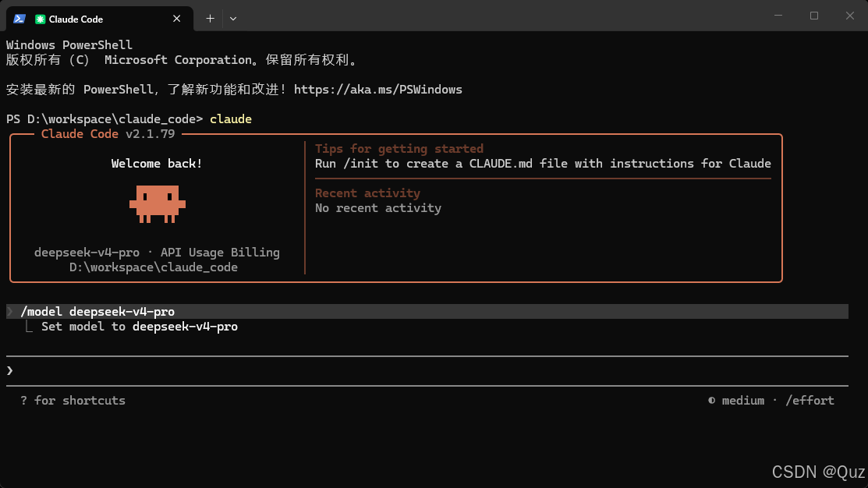Screen dimensions: 868x488
Task: Open the https://aka.ms/PSWindows link
Action: (x=378, y=90)
